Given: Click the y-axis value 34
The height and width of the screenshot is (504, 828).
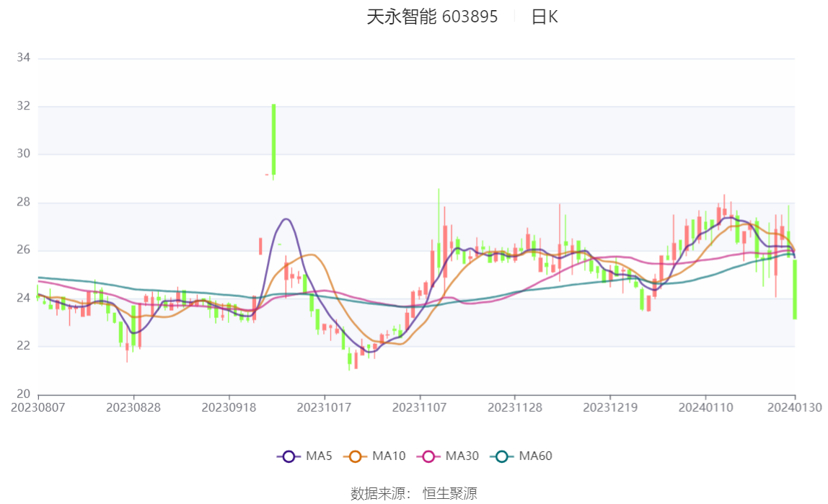Looking at the screenshot, I should 23,58.
